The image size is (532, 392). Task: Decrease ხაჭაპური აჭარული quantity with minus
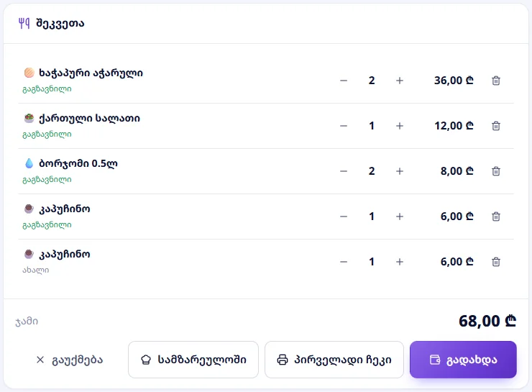344,81
